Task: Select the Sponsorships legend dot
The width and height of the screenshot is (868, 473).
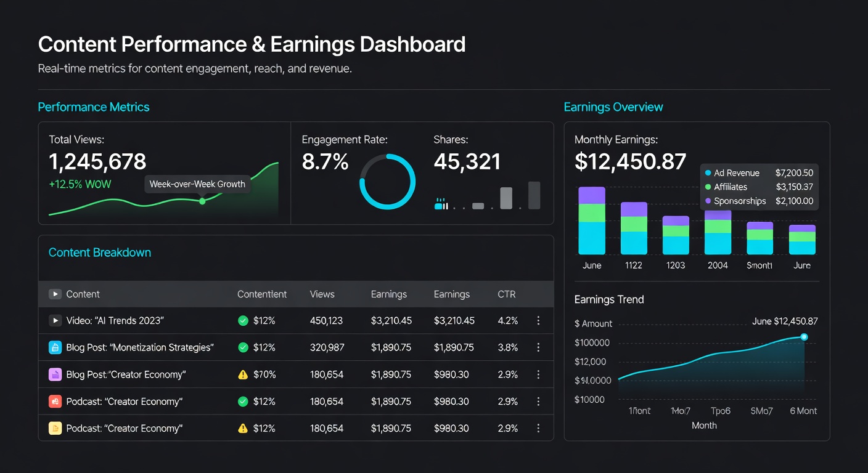Action: click(708, 201)
